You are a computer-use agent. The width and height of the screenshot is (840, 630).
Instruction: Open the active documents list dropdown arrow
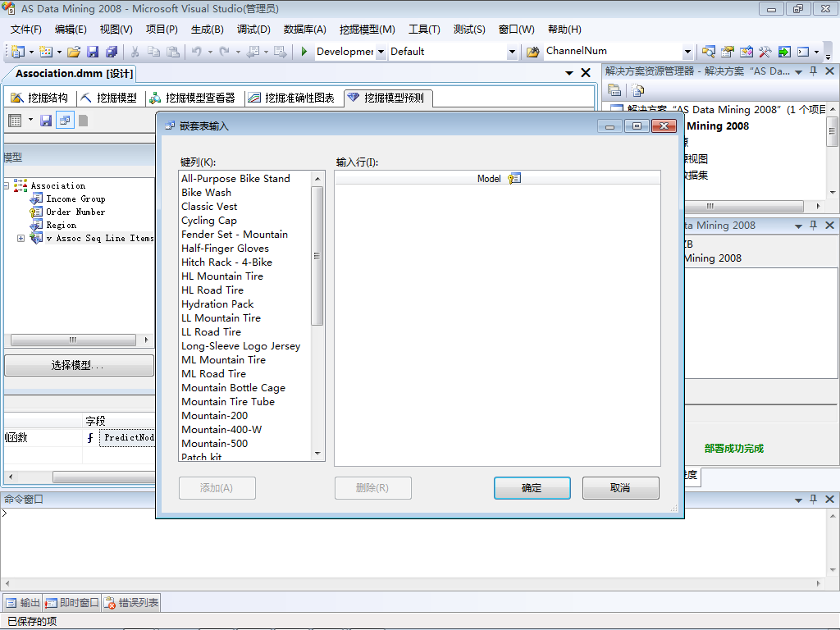pyautogui.click(x=569, y=72)
